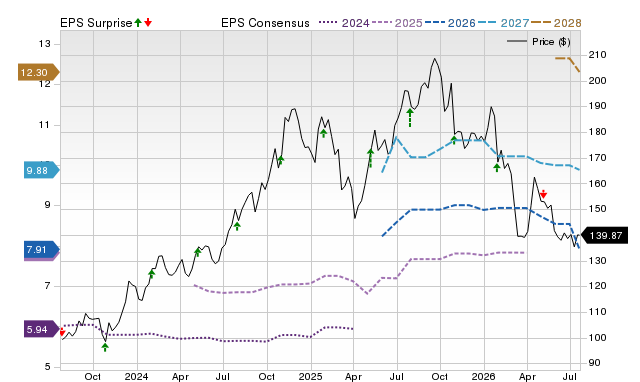The width and height of the screenshot is (640, 382).
Task: Click the 90 label on right price axis
Action: click(594, 363)
